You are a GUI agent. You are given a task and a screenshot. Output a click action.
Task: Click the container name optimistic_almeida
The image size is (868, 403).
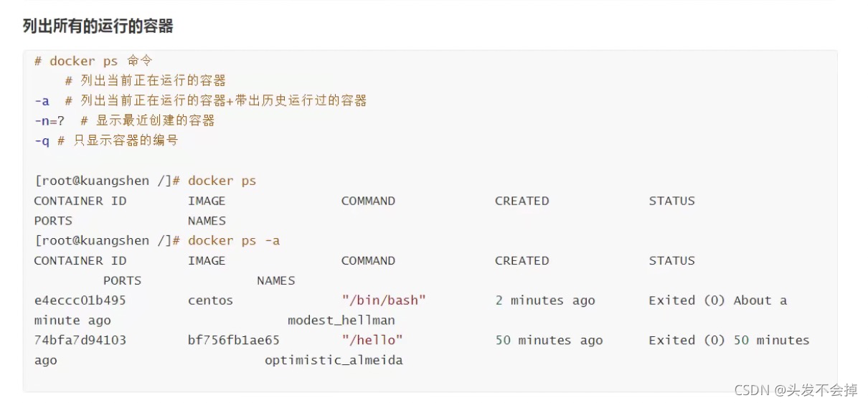(x=334, y=360)
